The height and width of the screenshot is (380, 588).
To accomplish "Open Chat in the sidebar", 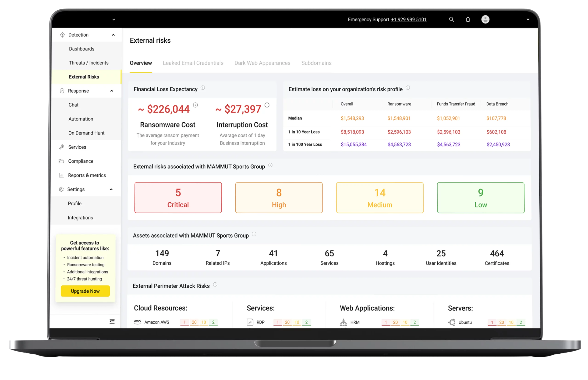I will 73,105.
